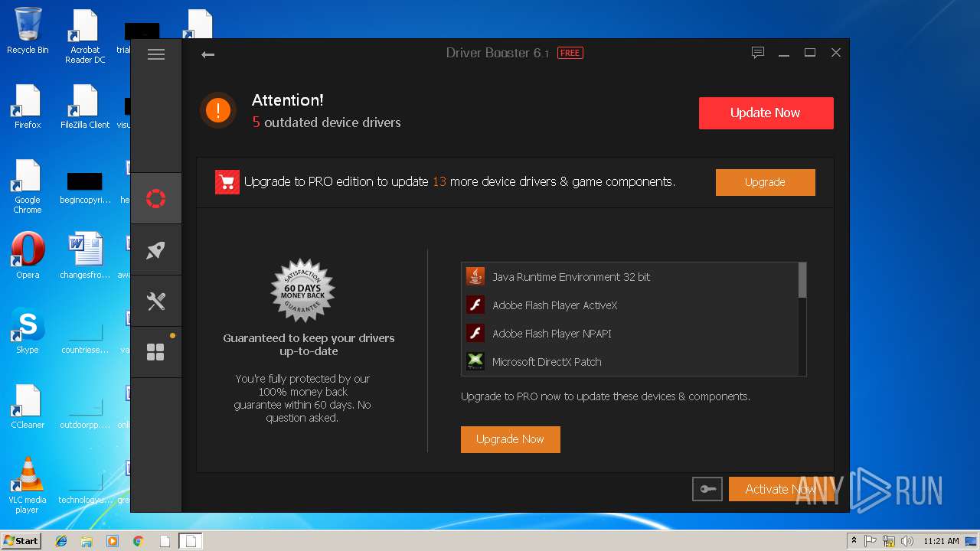Select the Scan lifebuoy sidebar tab
The height and width of the screenshot is (551, 980).
click(156, 199)
